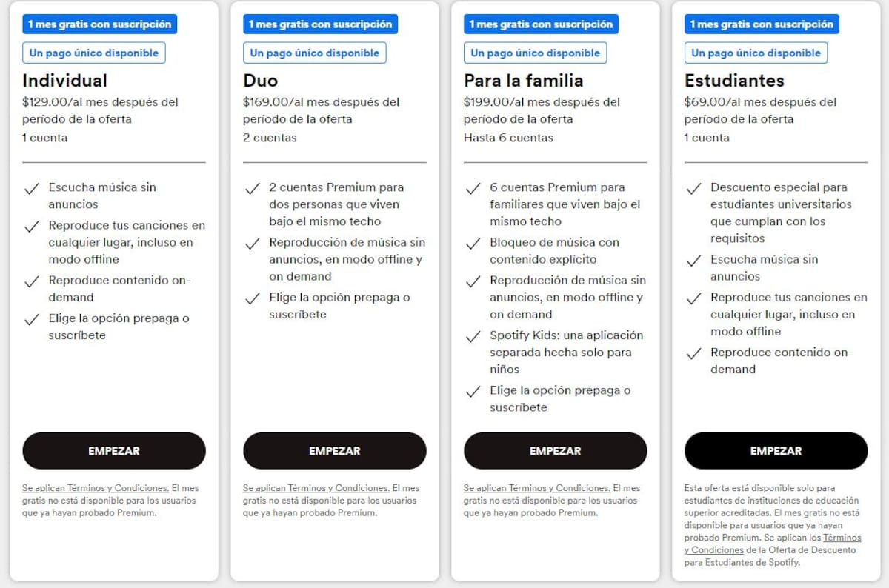
Task: Click Duo's 'Un pago único disponible' badge
Action: coord(315,53)
